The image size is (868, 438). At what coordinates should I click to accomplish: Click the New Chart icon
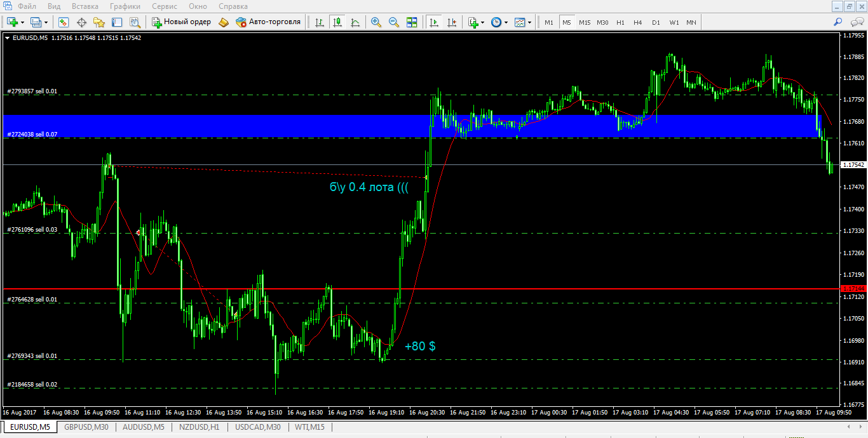point(12,22)
